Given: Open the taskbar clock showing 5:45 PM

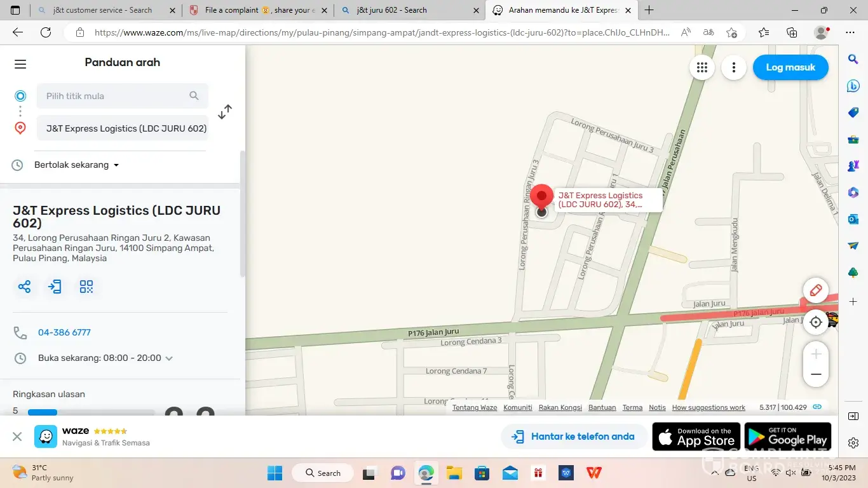Looking at the screenshot, I should [x=838, y=473].
